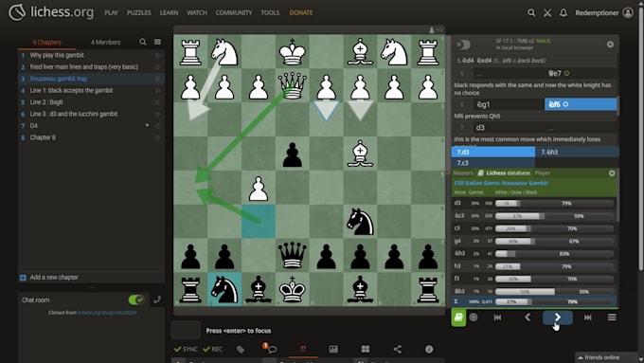This screenshot has width=644, height=363.
Task: Open the WATCH menu
Action: 197,12
